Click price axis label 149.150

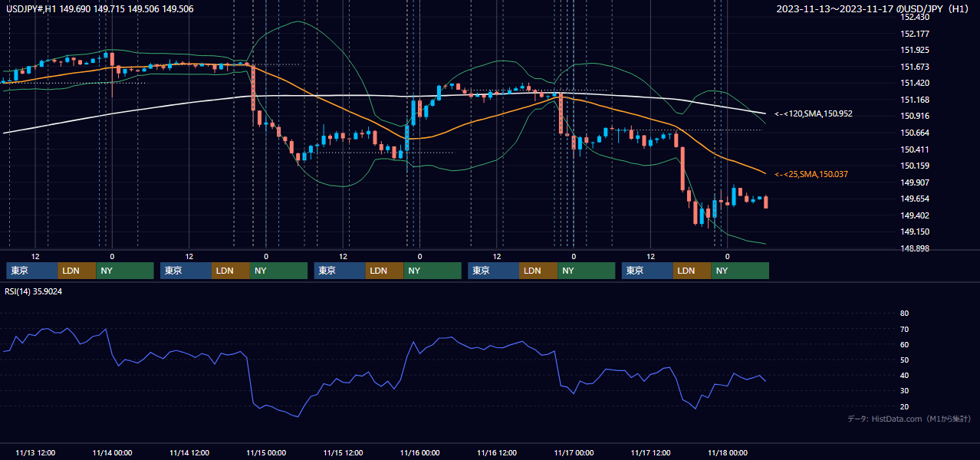(915, 232)
